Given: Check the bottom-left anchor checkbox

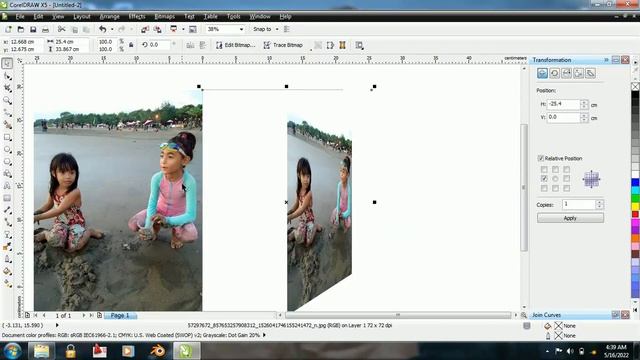Looking at the screenshot, I should (x=544, y=188).
